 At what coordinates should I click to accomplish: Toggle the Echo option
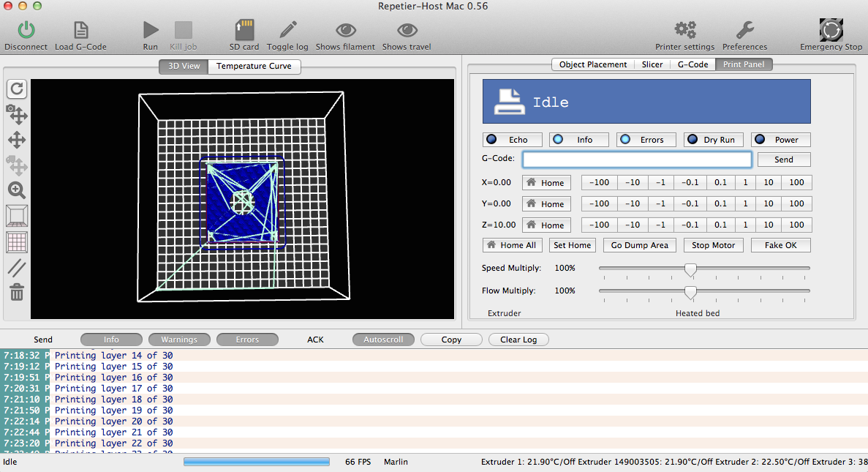(512, 140)
